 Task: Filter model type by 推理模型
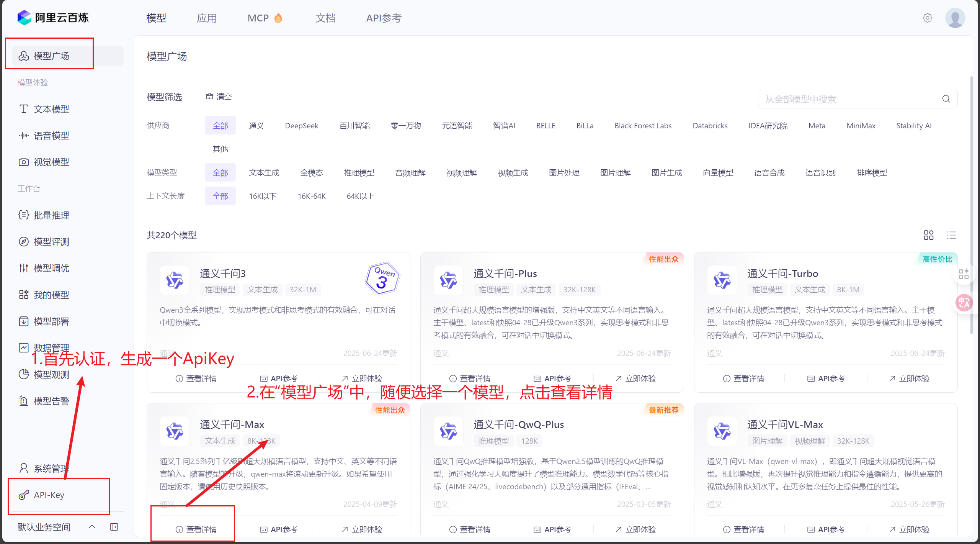(359, 173)
